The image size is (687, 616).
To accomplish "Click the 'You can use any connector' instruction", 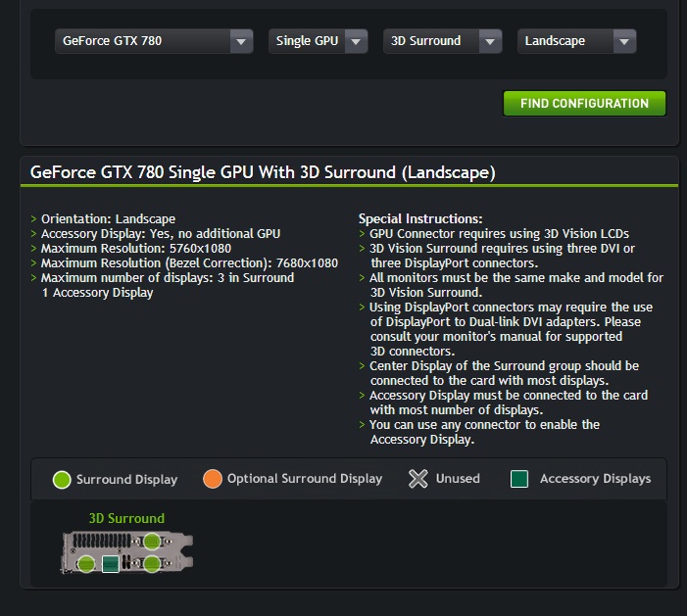I will click(x=484, y=432).
